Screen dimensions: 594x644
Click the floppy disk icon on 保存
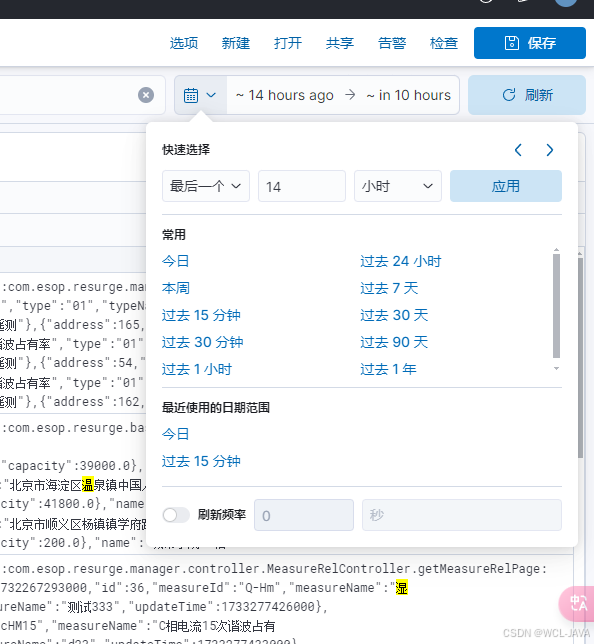coord(511,43)
